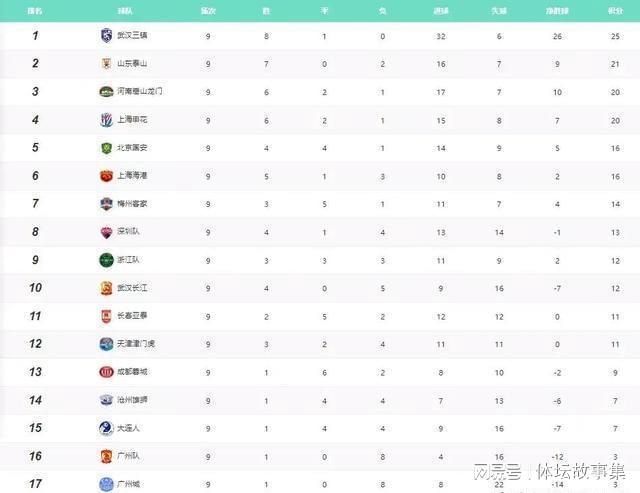Select the 深圳队 team logo
The image size is (640, 493).
107,232
